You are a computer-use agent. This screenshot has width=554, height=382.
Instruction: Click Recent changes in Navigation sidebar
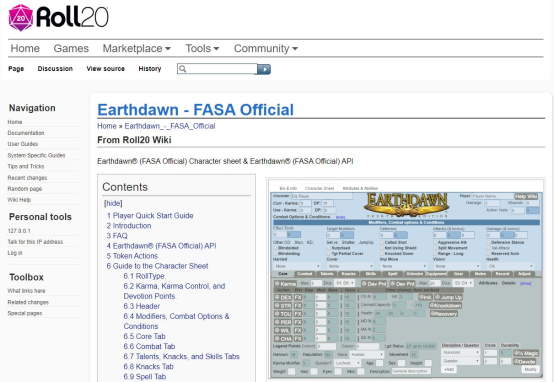click(27, 178)
